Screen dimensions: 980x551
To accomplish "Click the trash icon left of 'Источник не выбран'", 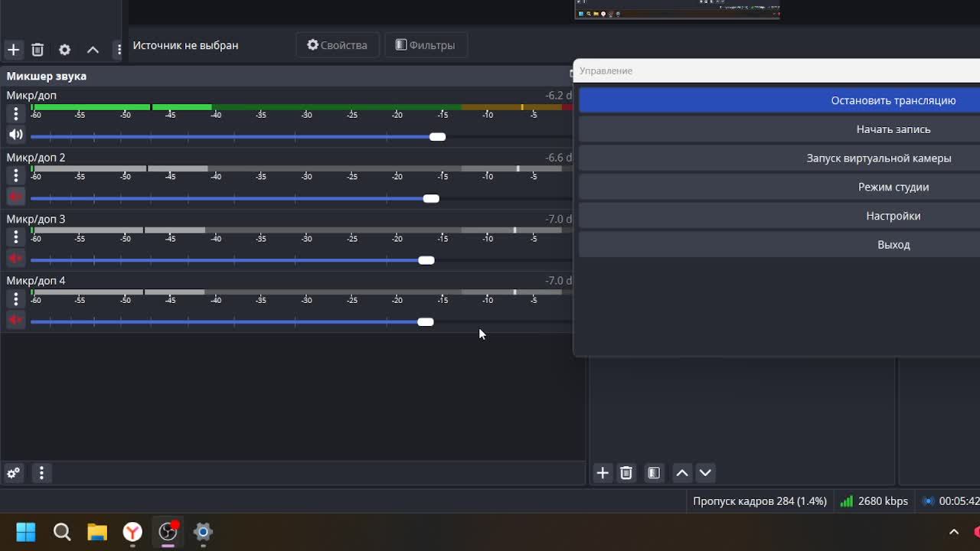I will 38,50.
